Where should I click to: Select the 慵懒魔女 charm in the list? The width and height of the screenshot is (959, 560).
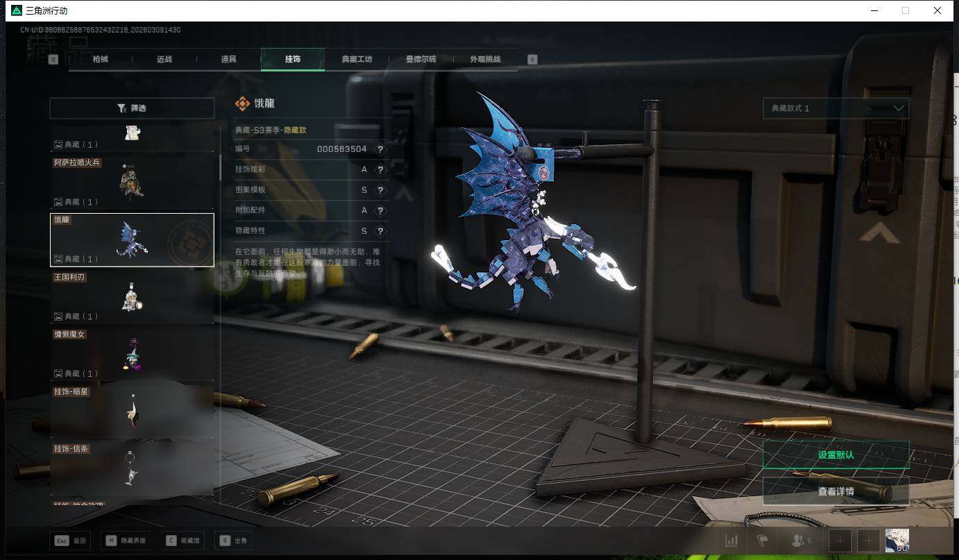[x=132, y=353]
